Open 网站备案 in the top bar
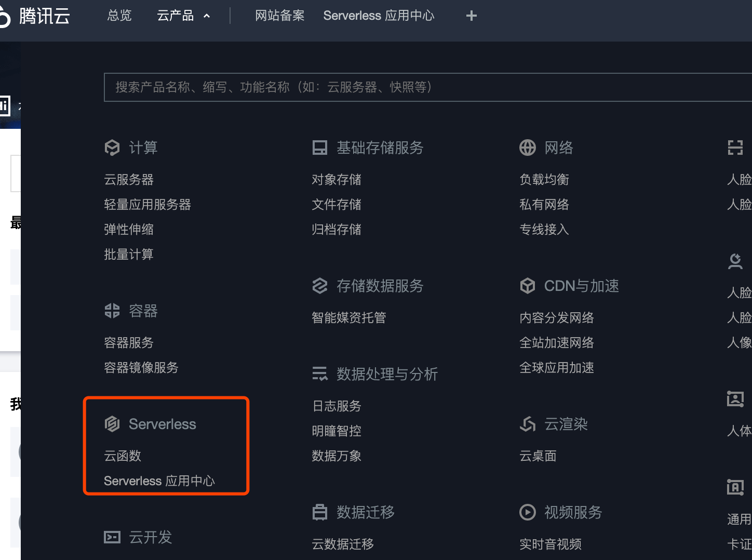 point(279,16)
